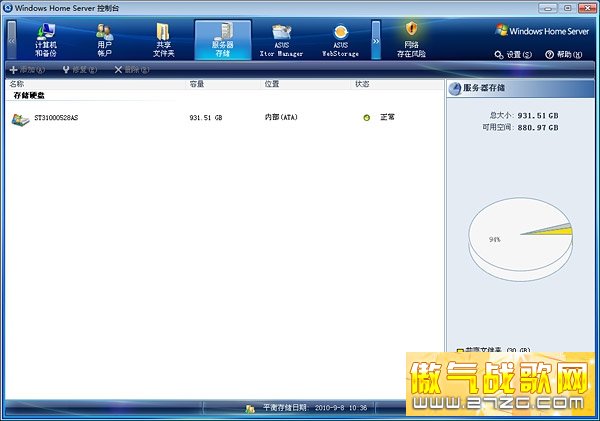
Task: Click the left tab scroll arrow «
Action: [12, 40]
